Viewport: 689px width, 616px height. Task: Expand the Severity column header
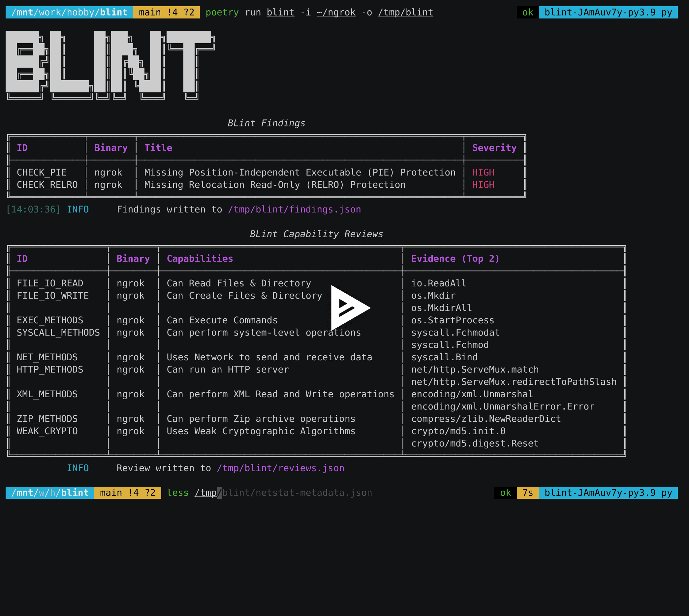494,147
